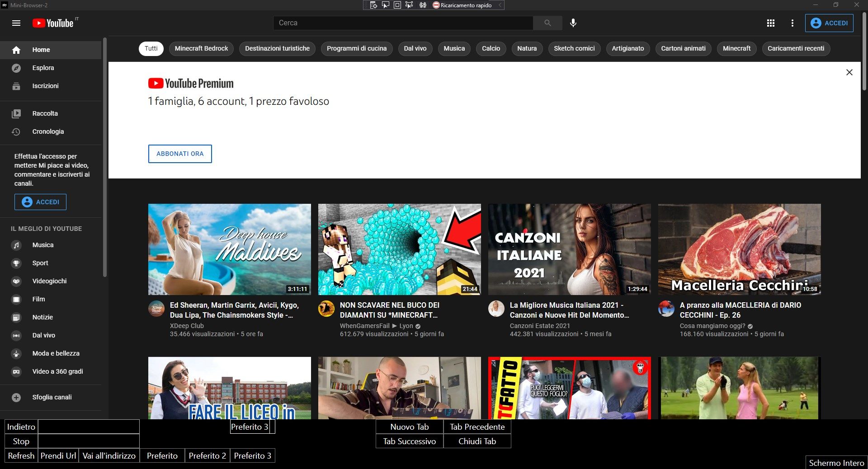The image size is (868, 469).
Task: Select the Cartoni animati filter chip
Action: 683,48
